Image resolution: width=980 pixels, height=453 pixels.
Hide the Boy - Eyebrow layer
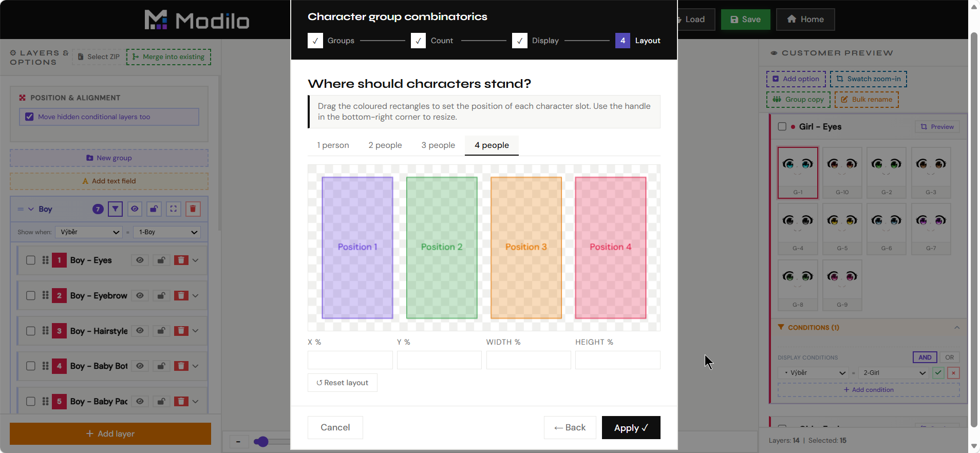coord(140,296)
